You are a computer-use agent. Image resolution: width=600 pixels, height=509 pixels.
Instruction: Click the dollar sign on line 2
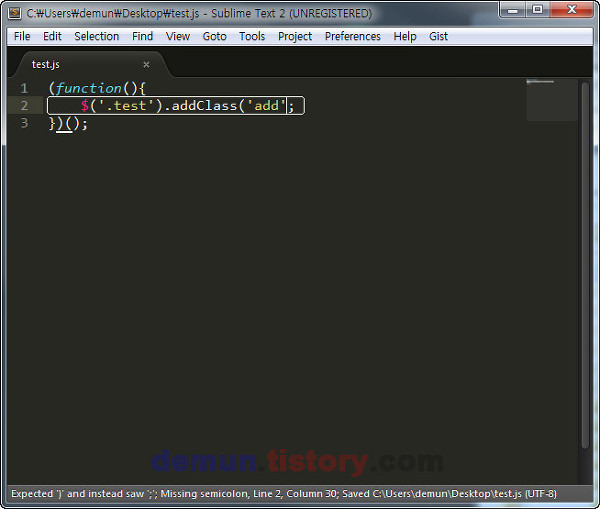(85, 106)
